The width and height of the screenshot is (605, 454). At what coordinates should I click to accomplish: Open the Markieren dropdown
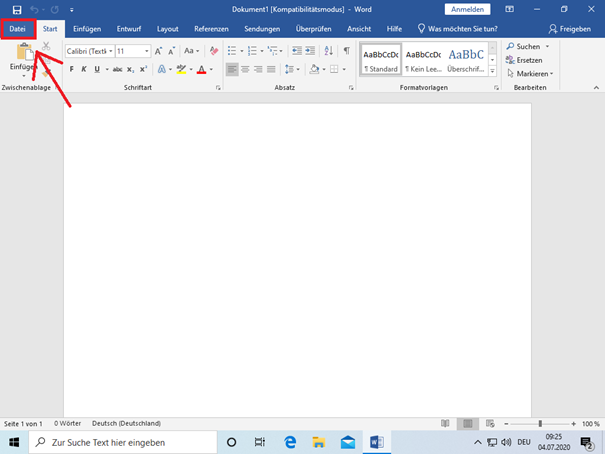tap(531, 73)
